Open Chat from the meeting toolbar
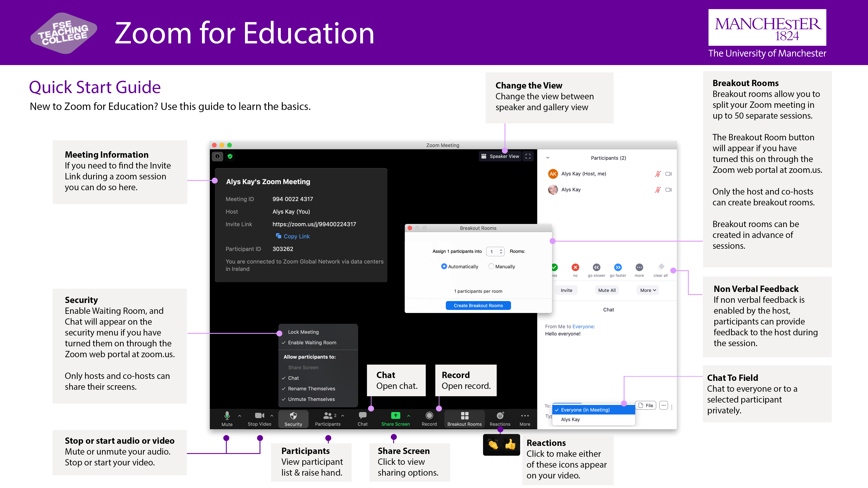 363,419
